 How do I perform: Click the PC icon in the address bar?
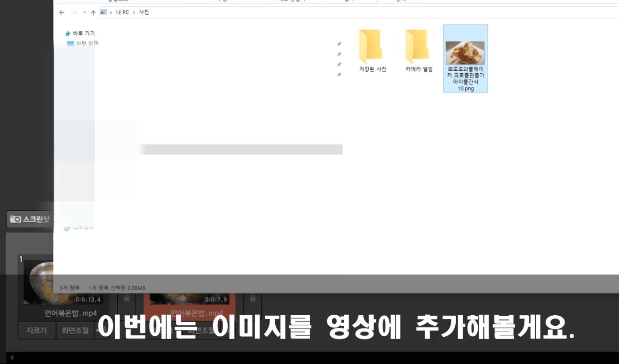(x=103, y=12)
